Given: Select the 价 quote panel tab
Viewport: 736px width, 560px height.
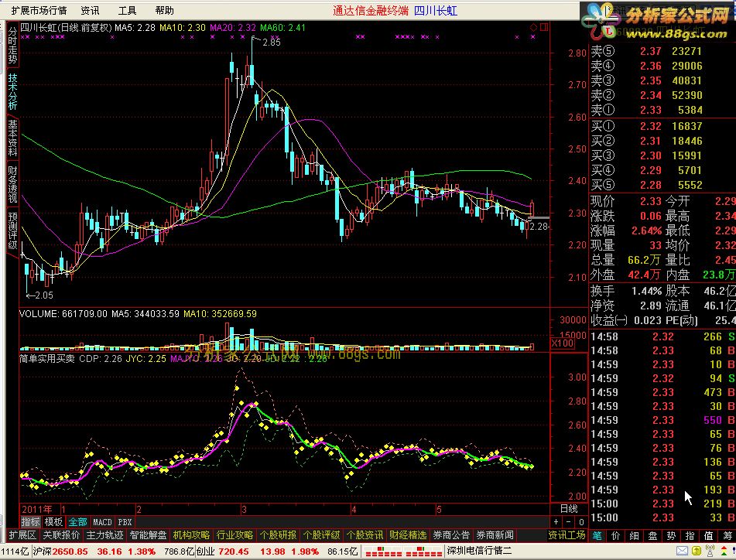Looking at the screenshot, I should 615,535.
